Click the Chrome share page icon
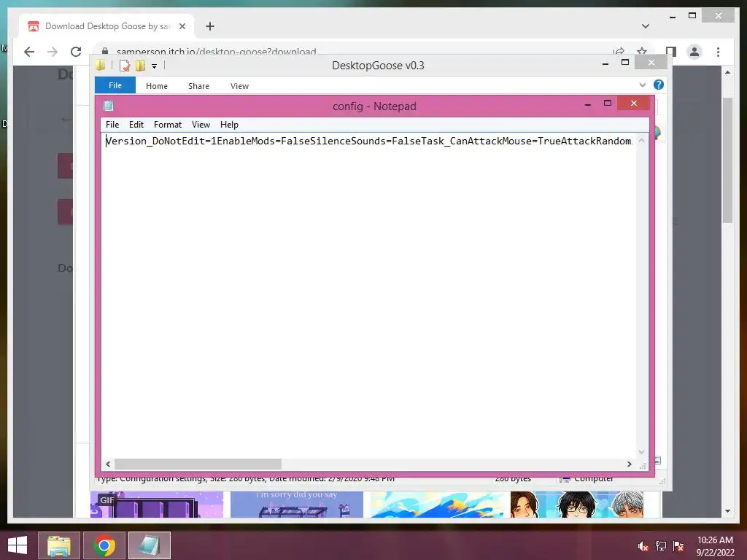747x560 pixels. tap(619, 52)
